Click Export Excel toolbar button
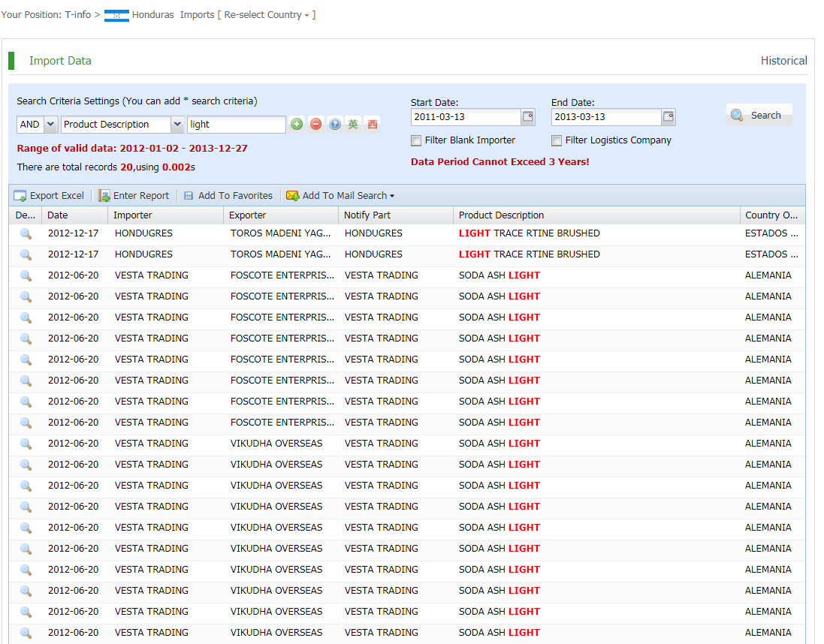The height and width of the screenshot is (644, 824). click(49, 195)
